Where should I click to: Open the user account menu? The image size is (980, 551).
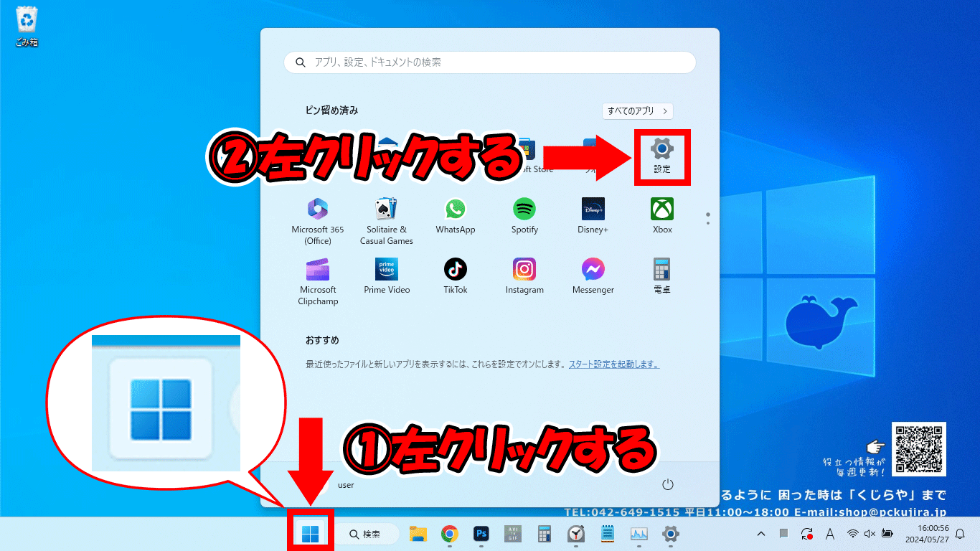(x=345, y=484)
